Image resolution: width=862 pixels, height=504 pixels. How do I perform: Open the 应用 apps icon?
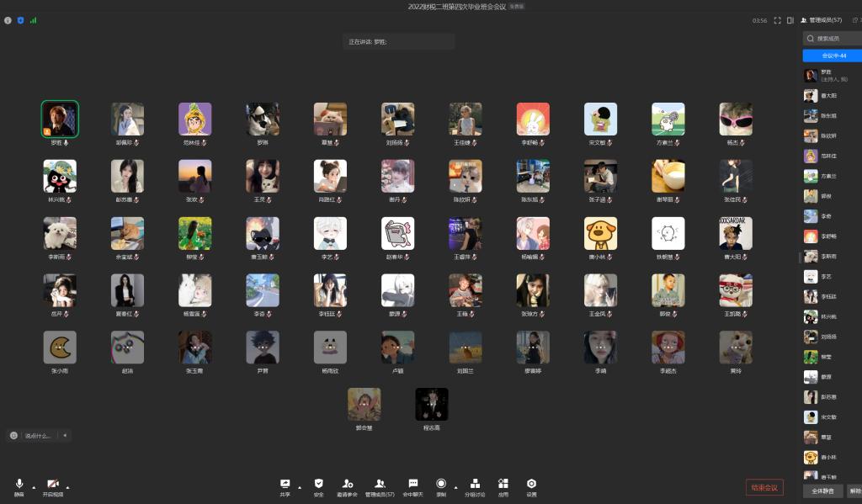(x=503, y=484)
